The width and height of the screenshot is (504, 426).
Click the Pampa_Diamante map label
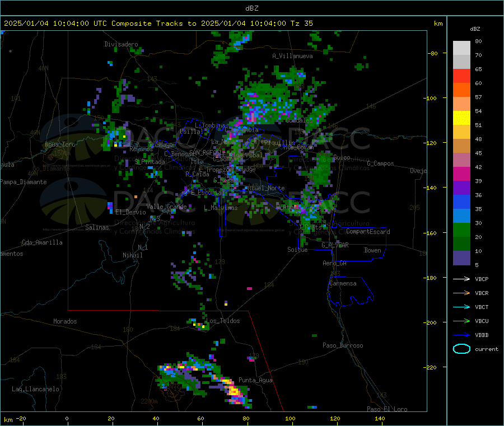coord(24,182)
